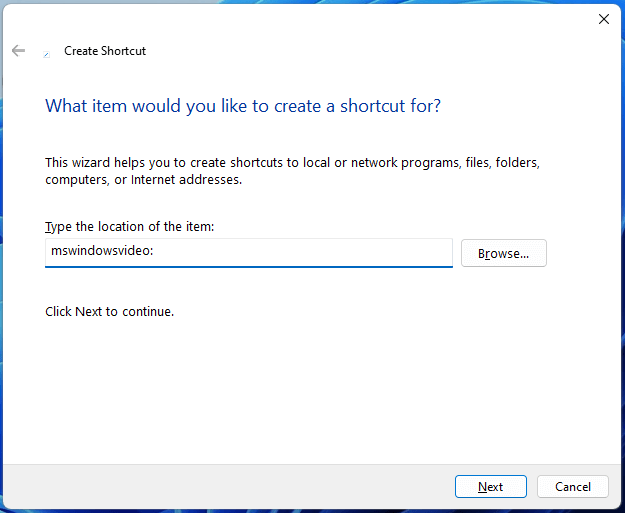
Task: Click the gray footer bar left of Next
Action: coord(227,486)
